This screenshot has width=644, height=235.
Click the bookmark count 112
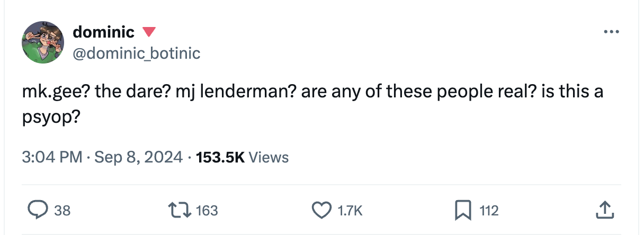[489, 211]
